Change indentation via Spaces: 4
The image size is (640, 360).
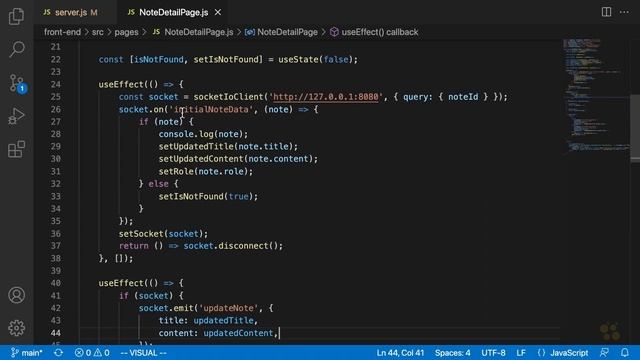pos(452,353)
